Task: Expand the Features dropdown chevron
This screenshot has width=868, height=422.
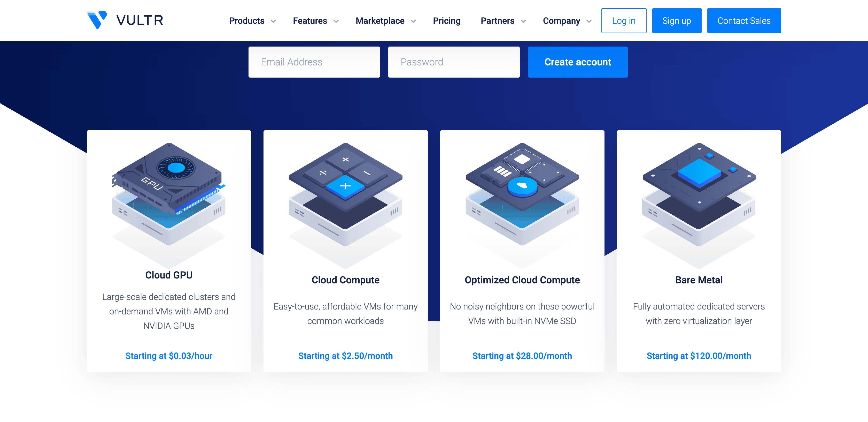Action: [336, 21]
